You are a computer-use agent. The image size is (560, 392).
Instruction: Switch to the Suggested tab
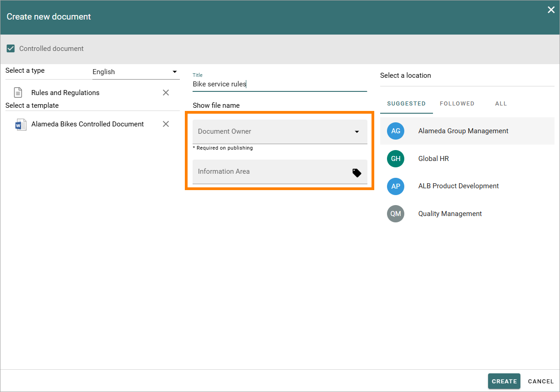pyautogui.click(x=406, y=104)
